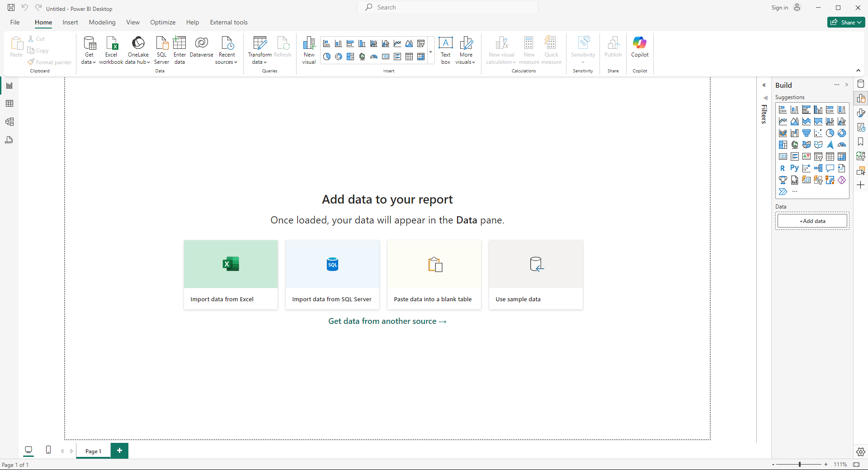Follow Get data from another source link
The height and width of the screenshot is (470, 868).
tap(387, 321)
